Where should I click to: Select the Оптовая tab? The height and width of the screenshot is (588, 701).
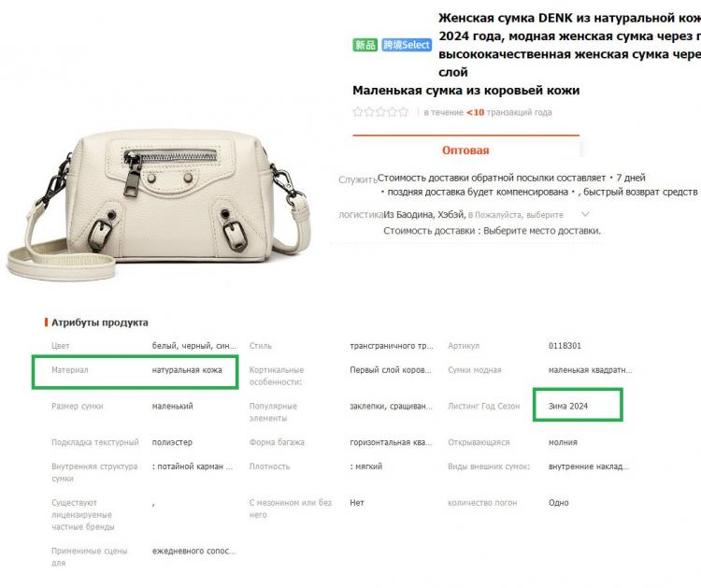coord(465,151)
